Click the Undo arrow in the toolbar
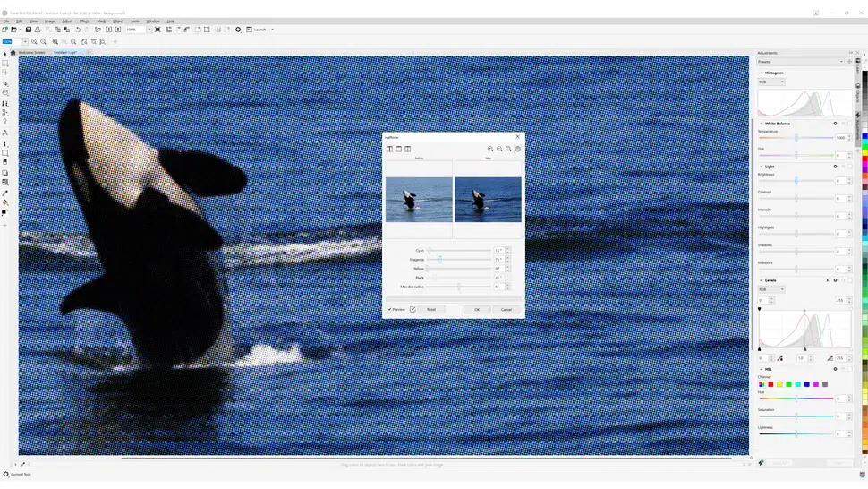 pyautogui.click(x=78, y=30)
